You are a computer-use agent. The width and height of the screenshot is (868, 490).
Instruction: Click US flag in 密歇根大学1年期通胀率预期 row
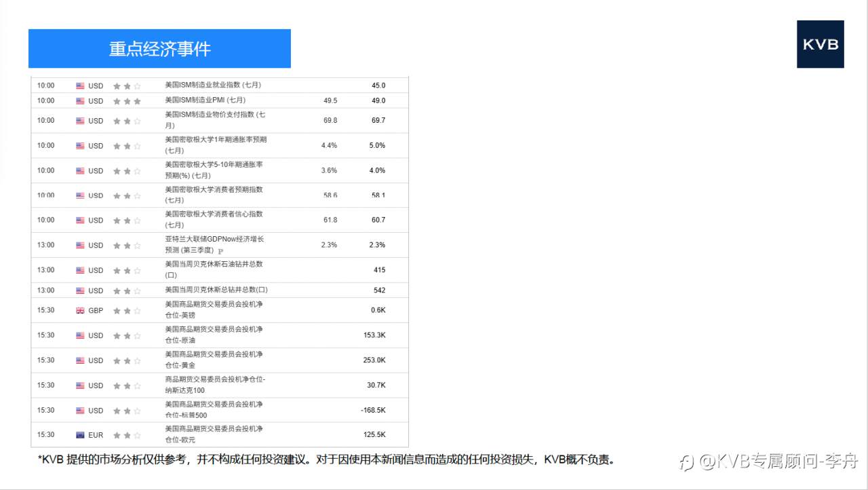tap(80, 146)
